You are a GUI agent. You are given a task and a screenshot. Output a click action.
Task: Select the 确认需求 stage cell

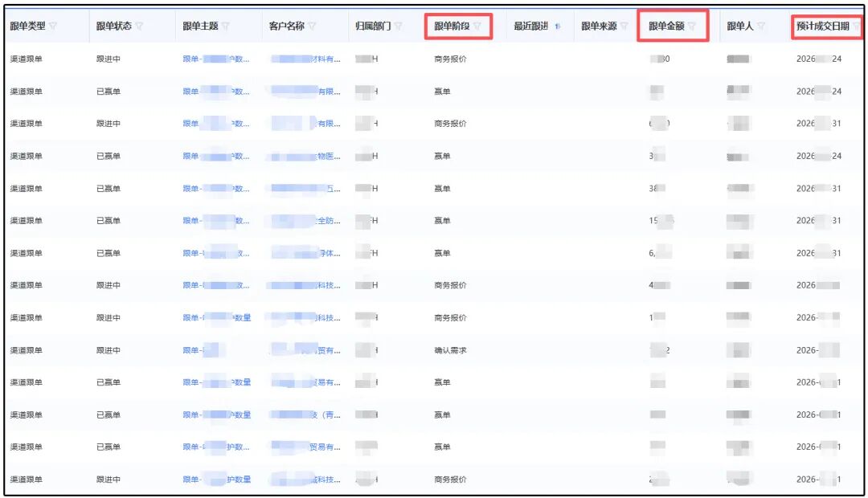(450, 350)
